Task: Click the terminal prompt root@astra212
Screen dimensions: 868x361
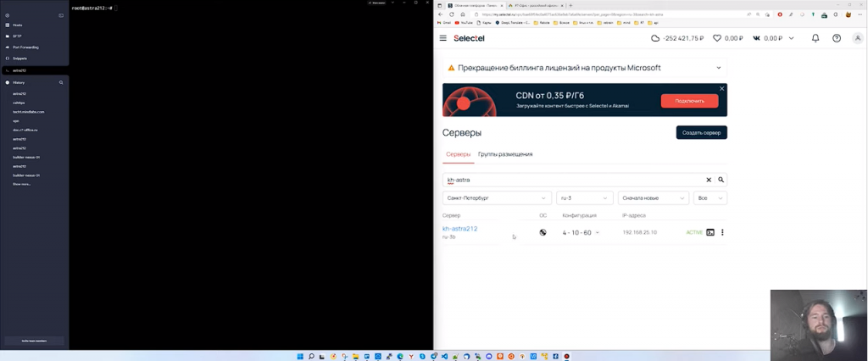Action: [x=92, y=8]
